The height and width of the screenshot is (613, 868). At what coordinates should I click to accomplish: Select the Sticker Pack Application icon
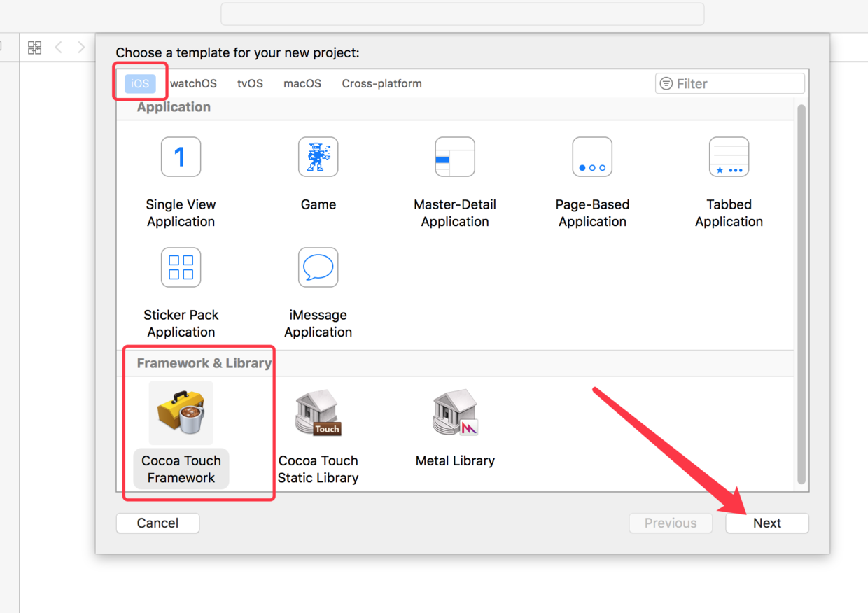pos(181,267)
